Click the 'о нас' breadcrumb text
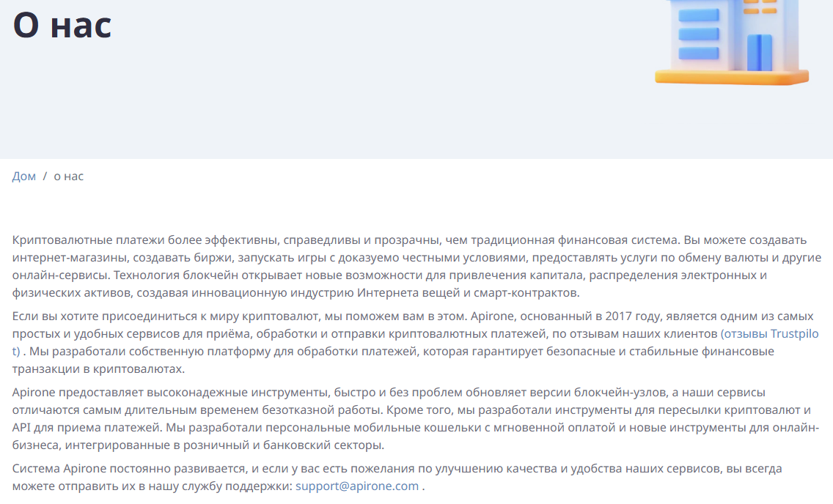The width and height of the screenshot is (833, 504). (x=68, y=176)
